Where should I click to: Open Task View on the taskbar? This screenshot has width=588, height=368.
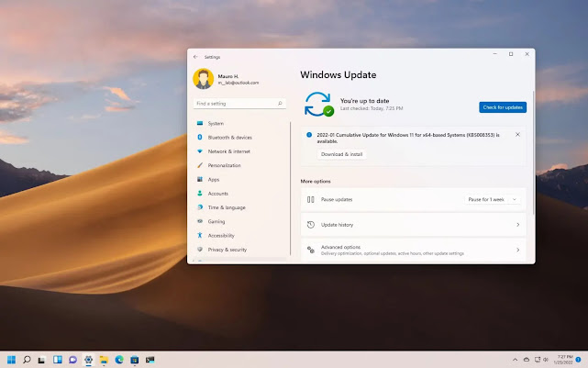click(41, 360)
